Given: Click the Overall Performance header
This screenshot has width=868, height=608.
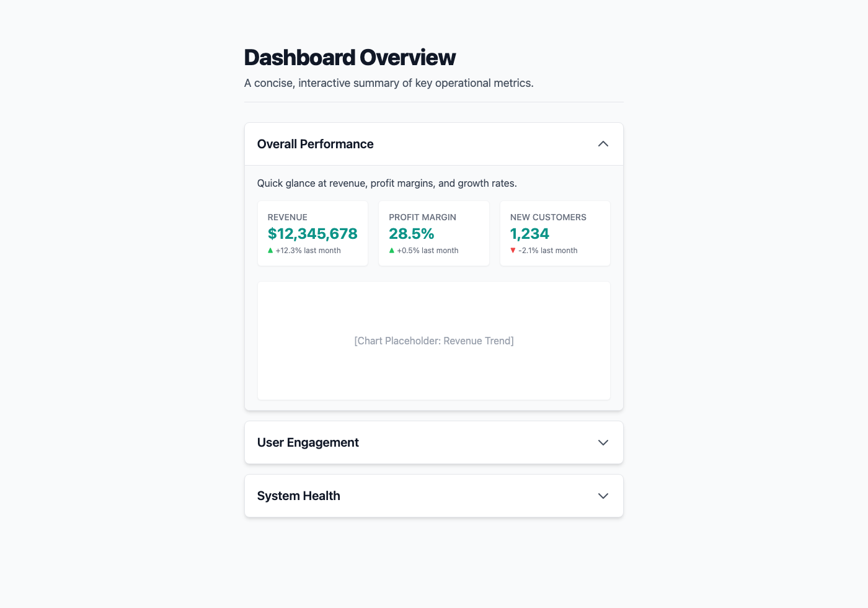Looking at the screenshot, I should pyautogui.click(x=315, y=143).
